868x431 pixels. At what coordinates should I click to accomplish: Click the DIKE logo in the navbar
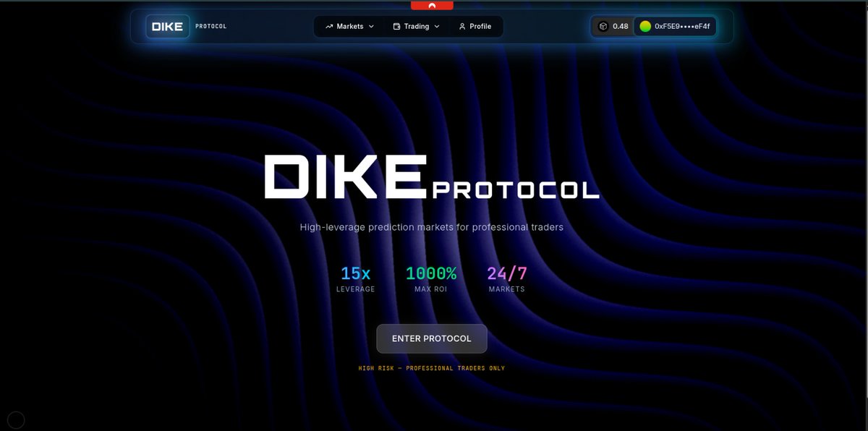click(167, 27)
